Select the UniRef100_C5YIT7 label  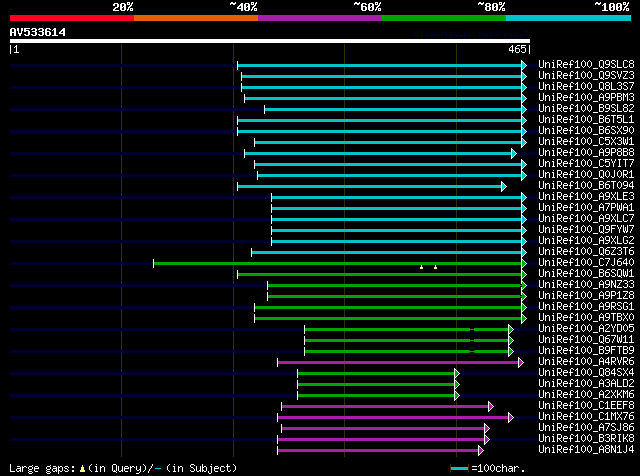coord(586,163)
